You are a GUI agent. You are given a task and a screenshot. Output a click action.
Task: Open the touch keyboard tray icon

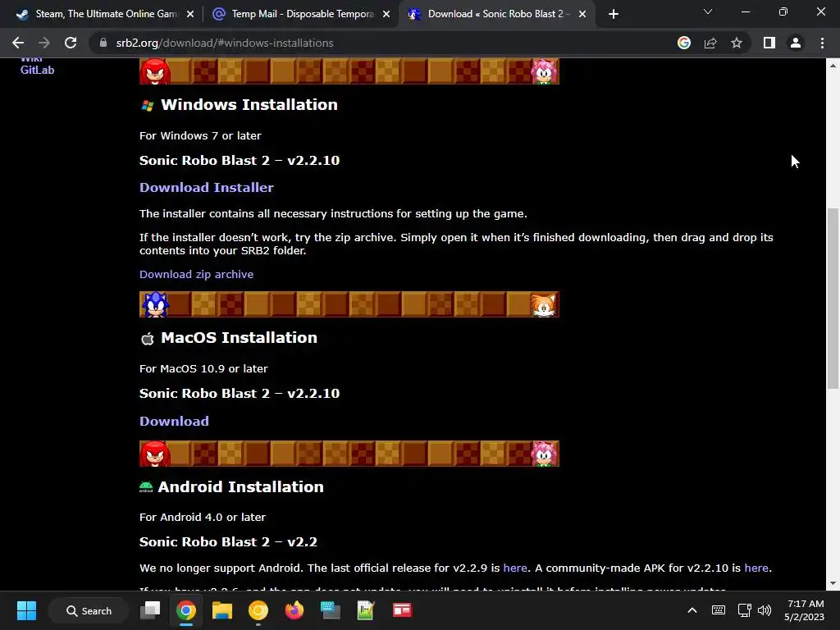(719, 610)
